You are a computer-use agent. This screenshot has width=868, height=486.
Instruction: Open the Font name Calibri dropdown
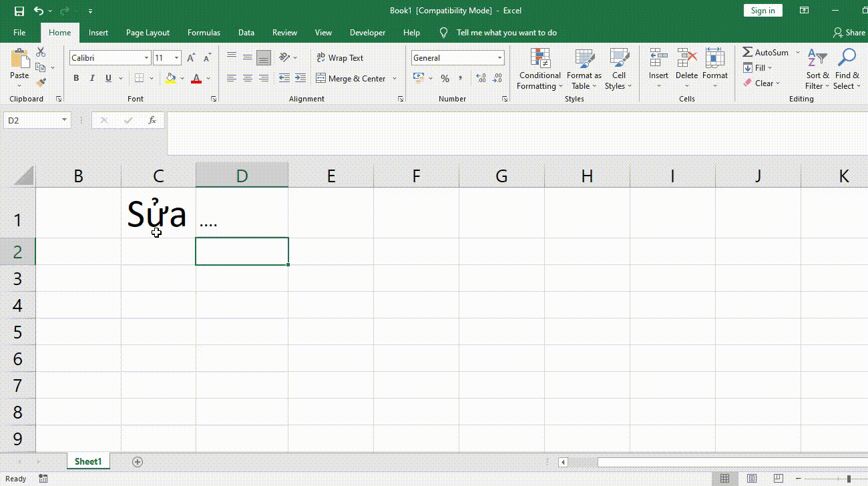pos(146,58)
